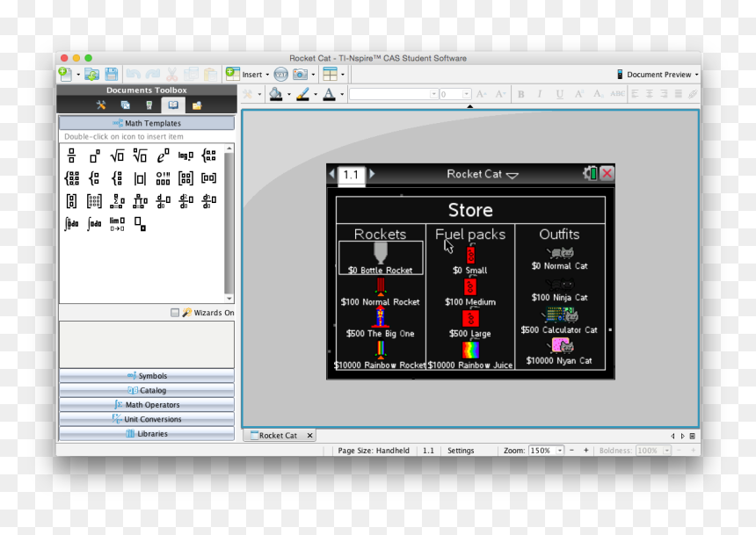
Task: Select the $500 Calculator Cat outfit
Action: (559, 321)
